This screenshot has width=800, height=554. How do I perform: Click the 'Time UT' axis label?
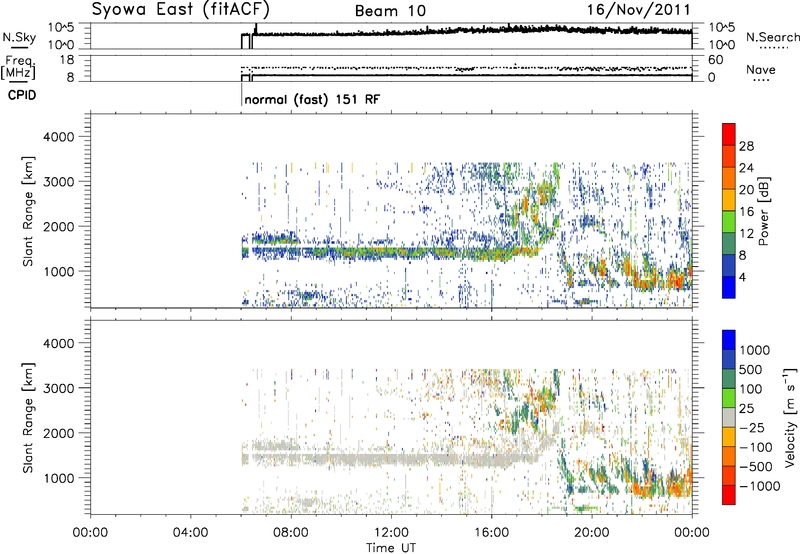(391, 548)
